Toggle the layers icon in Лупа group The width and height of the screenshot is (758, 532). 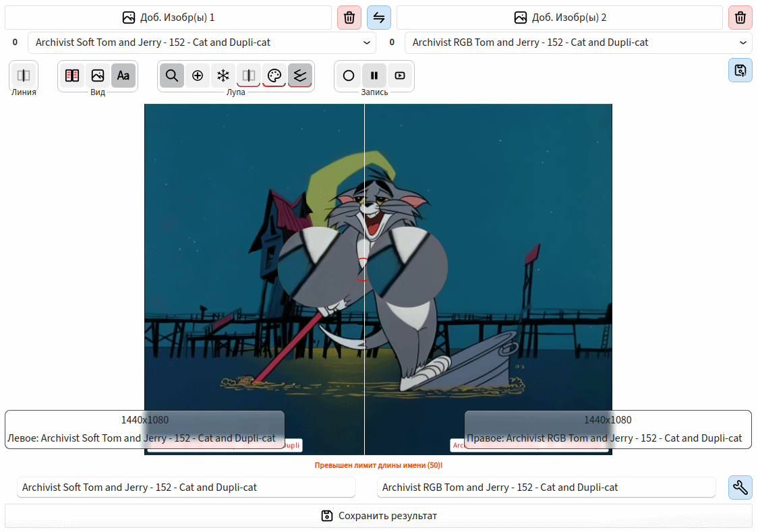tap(299, 76)
